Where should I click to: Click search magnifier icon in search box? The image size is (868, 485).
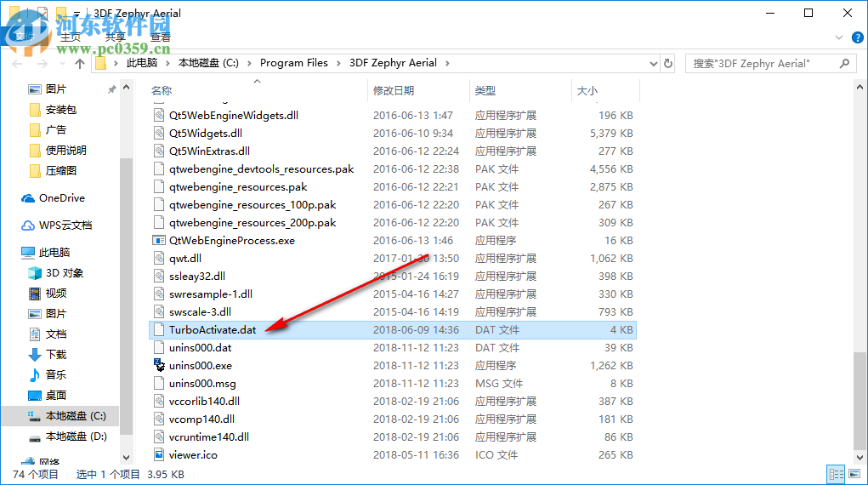[844, 63]
